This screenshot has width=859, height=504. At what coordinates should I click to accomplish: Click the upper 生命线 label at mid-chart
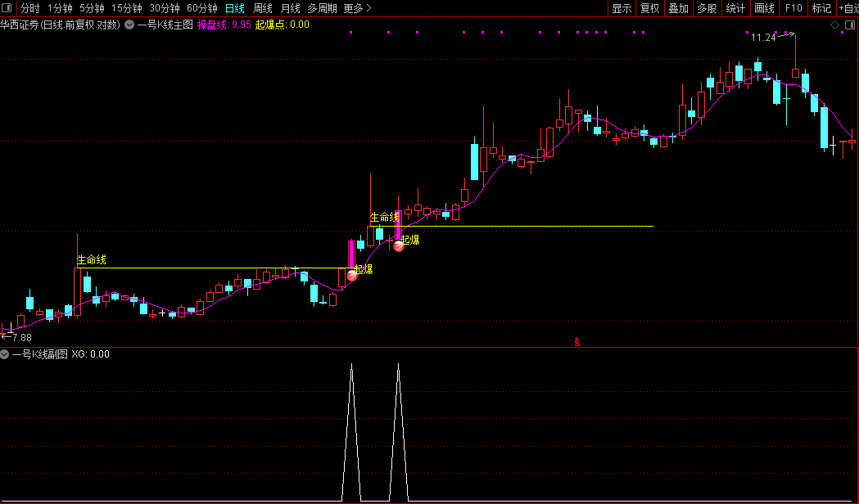(x=385, y=218)
